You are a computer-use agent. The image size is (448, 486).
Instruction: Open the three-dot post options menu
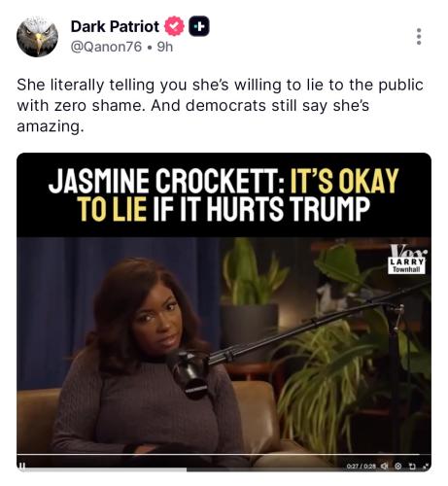(419, 36)
